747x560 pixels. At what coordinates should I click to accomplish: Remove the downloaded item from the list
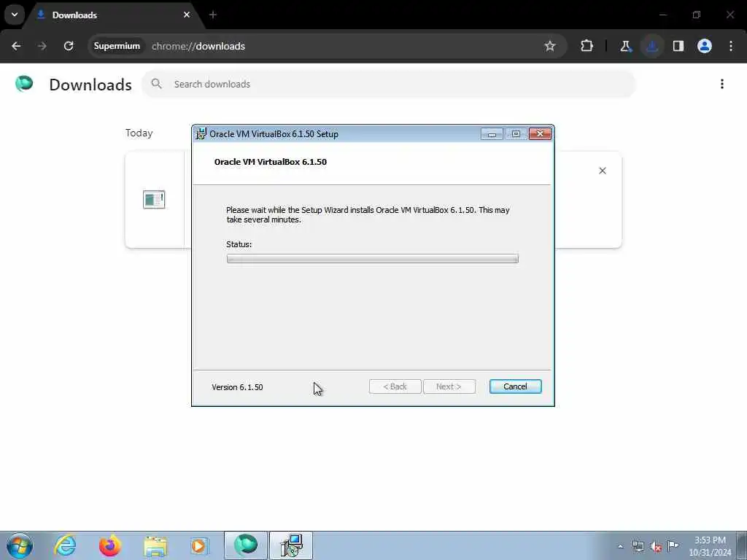coord(602,171)
